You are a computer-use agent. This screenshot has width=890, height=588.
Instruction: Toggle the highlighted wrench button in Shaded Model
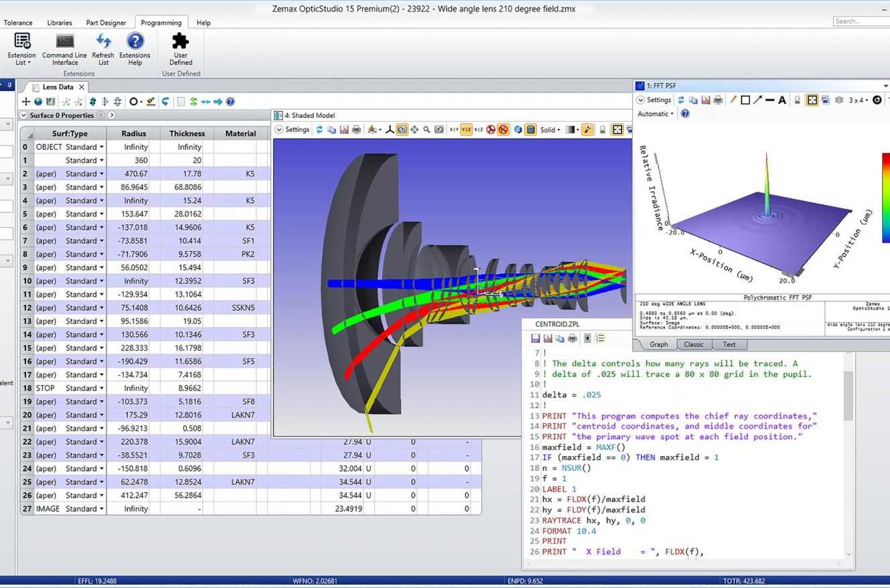click(x=587, y=130)
